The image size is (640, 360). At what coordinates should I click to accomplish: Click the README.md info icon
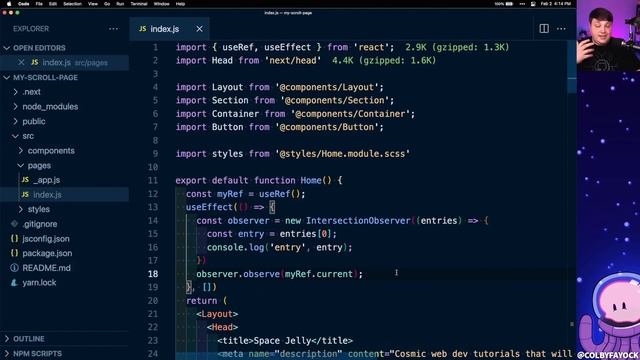15,268
